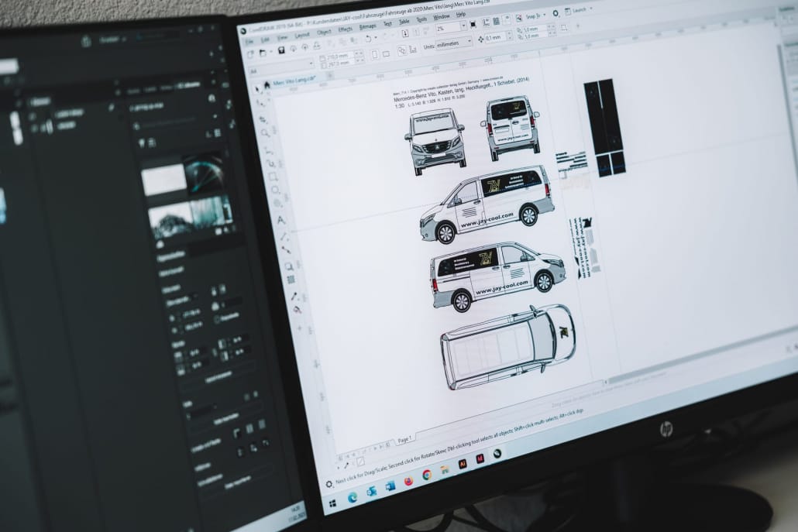Open the Bitmaps menu
798x532 pixels.
[368, 26]
